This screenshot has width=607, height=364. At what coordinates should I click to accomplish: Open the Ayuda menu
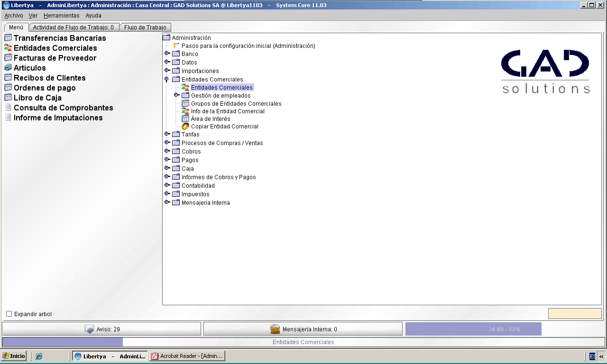[x=93, y=16]
